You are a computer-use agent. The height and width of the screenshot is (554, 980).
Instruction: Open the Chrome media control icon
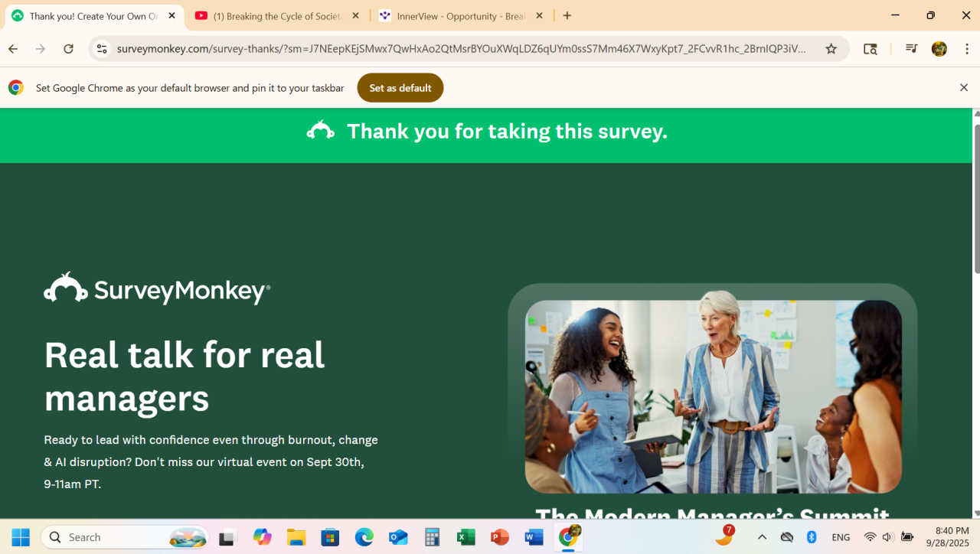click(x=911, y=49)
